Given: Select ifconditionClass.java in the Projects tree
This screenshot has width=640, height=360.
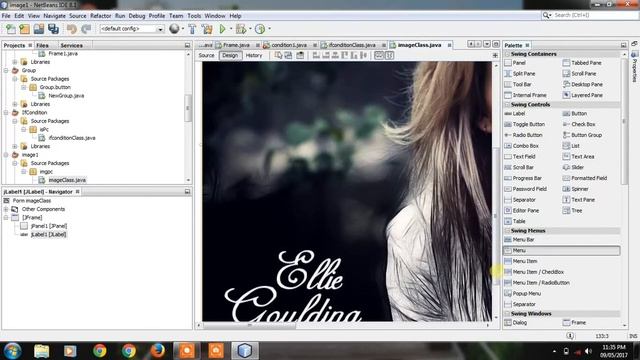Looking at the screenshot, I should (72, 138).
